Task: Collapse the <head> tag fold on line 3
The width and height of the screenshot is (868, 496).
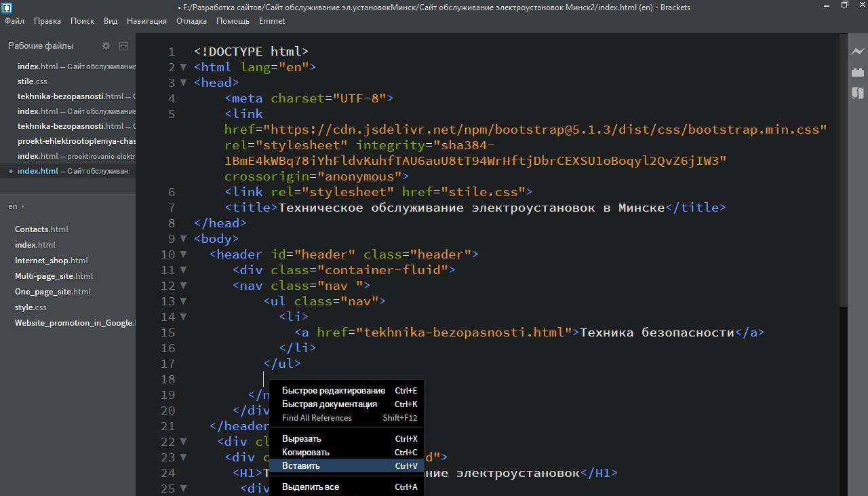Action: pyautogui.click(x=183, y=83)
